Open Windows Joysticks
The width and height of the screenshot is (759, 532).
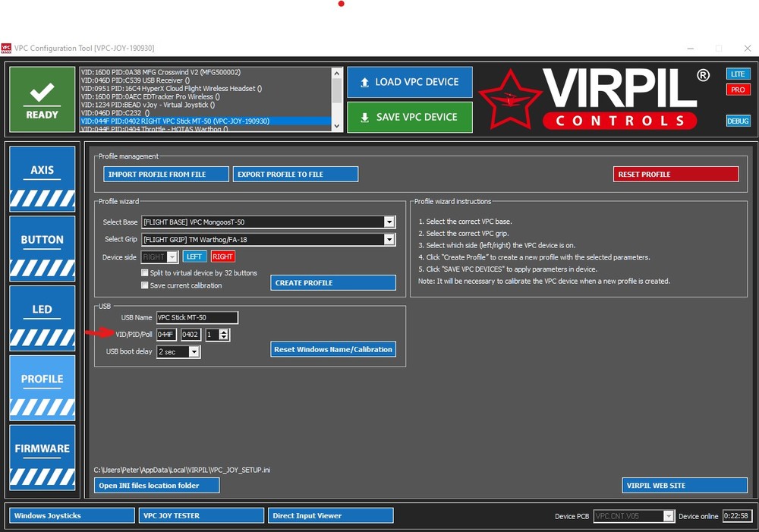click(71, 515)
